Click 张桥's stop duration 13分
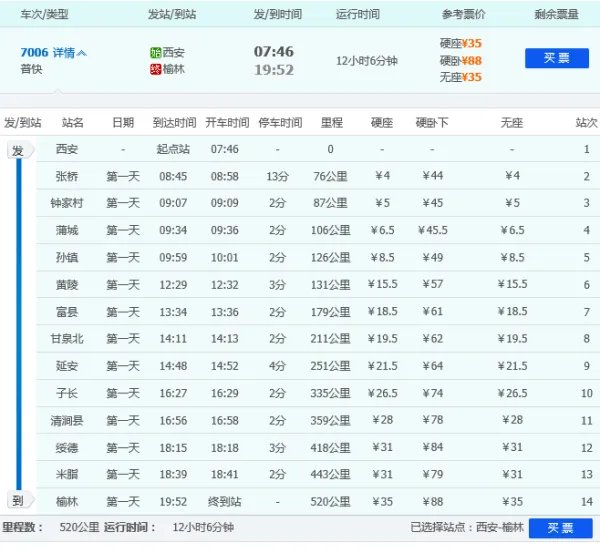Image resolution: width=600 pixels, height=553 pixels. 277,176
